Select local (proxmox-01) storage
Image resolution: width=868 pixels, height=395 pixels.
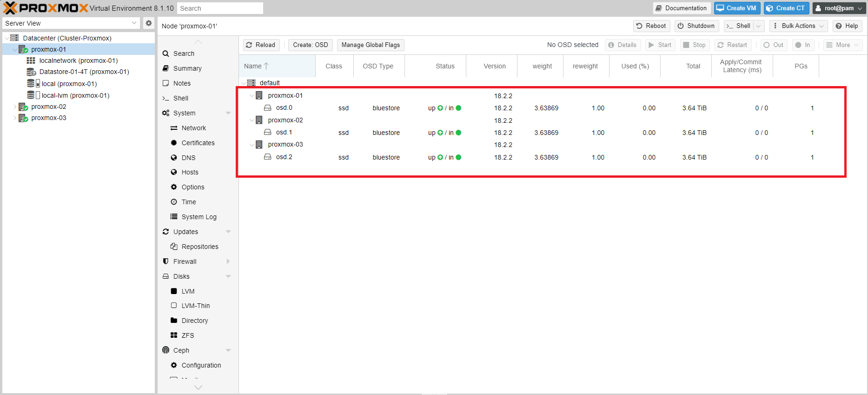(69, 84)
